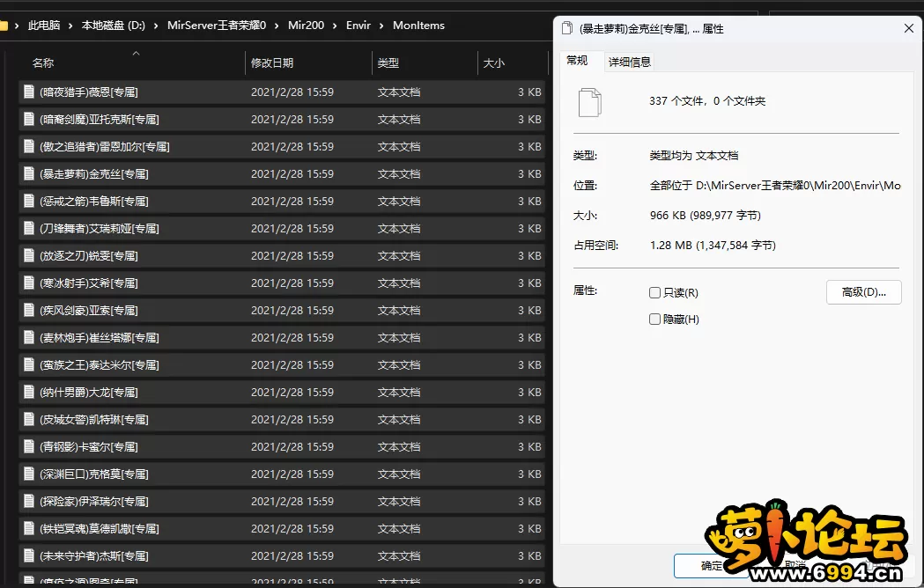Enable the 只读(R) read-only checkbox
Viewport: 924px width, 588px height.
[654, 292]
